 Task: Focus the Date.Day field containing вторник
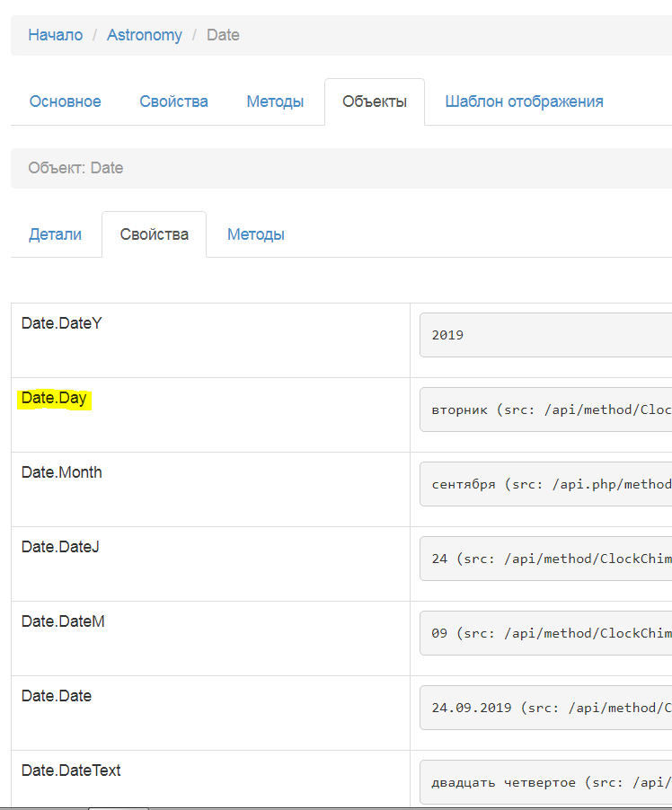pyautogui.click(x=545, y=409)
